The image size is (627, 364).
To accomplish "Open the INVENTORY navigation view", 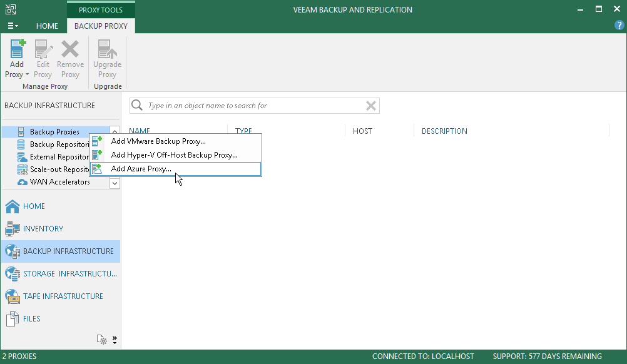I will (x=61, y=228).
